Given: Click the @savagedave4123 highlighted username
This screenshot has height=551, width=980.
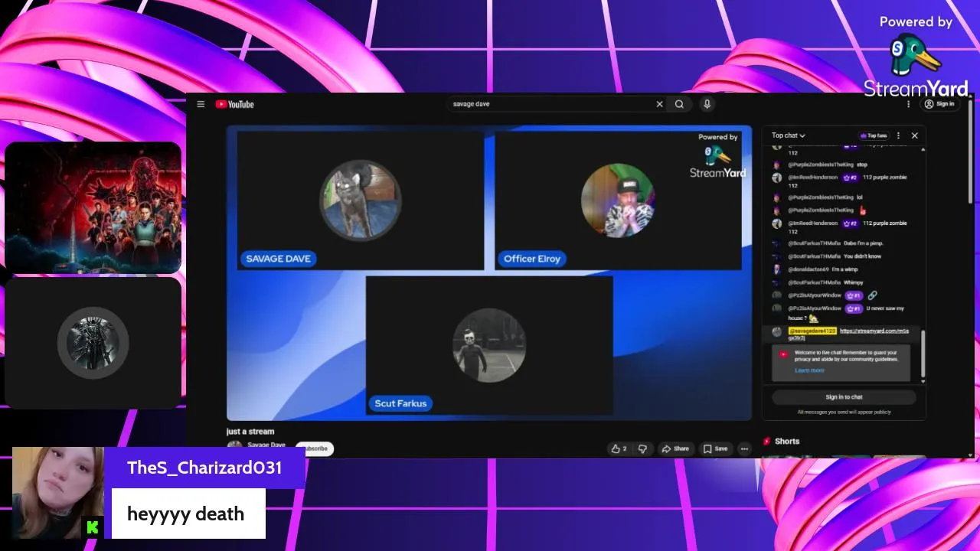Looking at the screenshot, I should click(x=812, y=331).
